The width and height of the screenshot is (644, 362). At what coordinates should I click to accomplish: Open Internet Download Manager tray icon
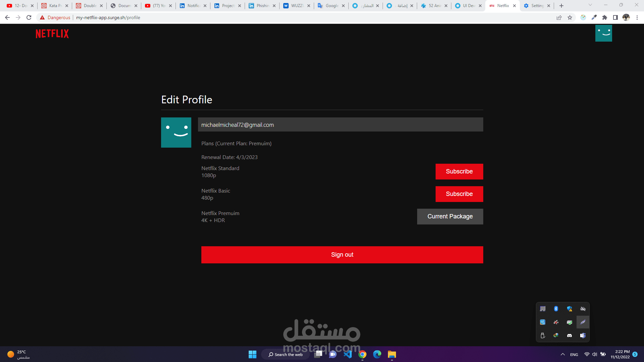(x=556, y=335)
